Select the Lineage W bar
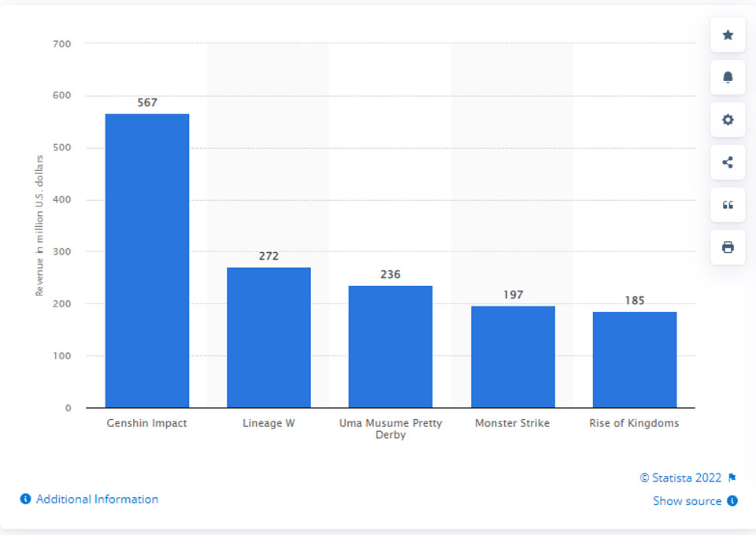 click(x=269, y=338)
